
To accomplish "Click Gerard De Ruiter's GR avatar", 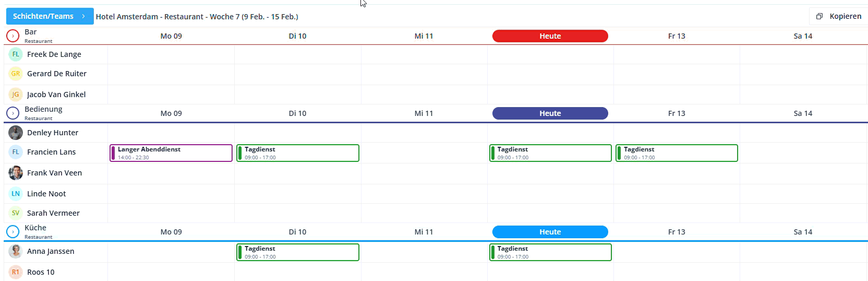I will pos(16,74).
